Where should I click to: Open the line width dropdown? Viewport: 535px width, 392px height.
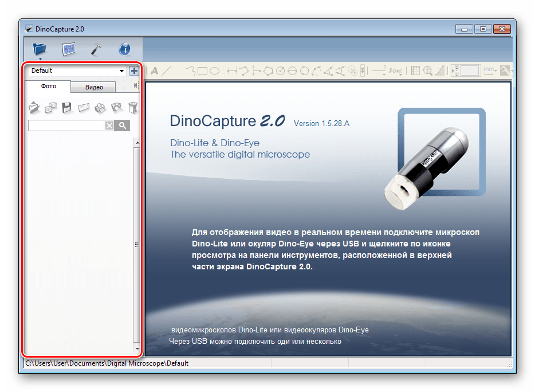(379, 70)
